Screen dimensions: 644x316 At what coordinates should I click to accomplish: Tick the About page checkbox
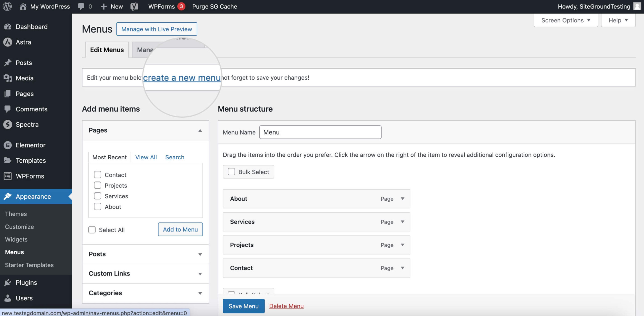coord(98,207)
